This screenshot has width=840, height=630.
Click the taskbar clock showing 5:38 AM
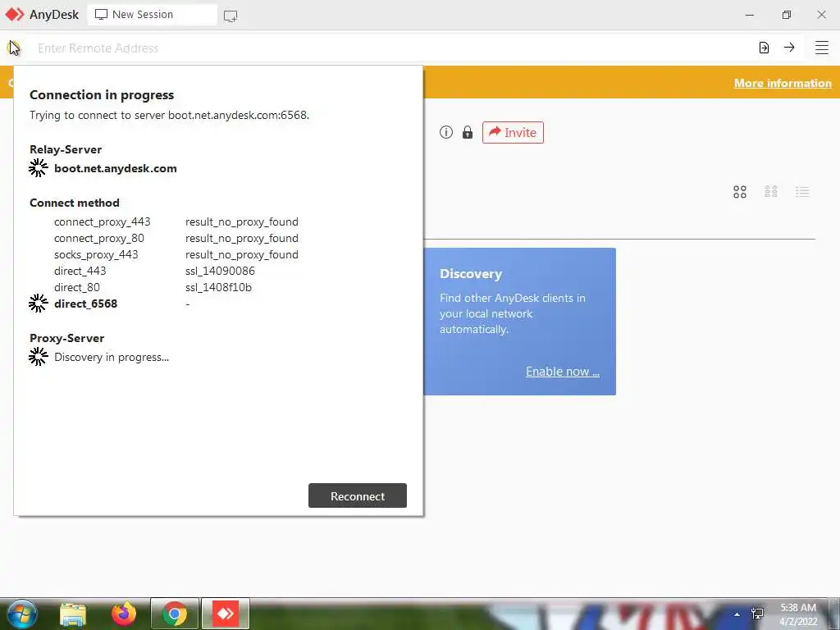pos(798,614)
